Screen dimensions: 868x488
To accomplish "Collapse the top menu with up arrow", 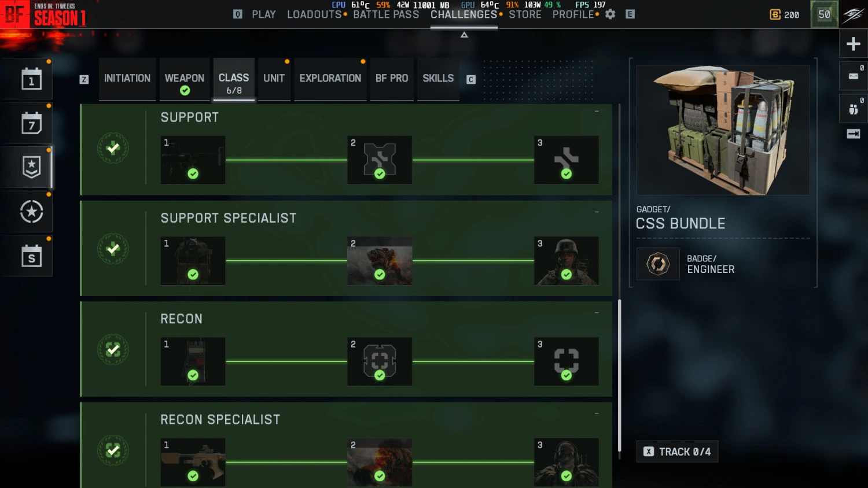I will click(464, 35).
